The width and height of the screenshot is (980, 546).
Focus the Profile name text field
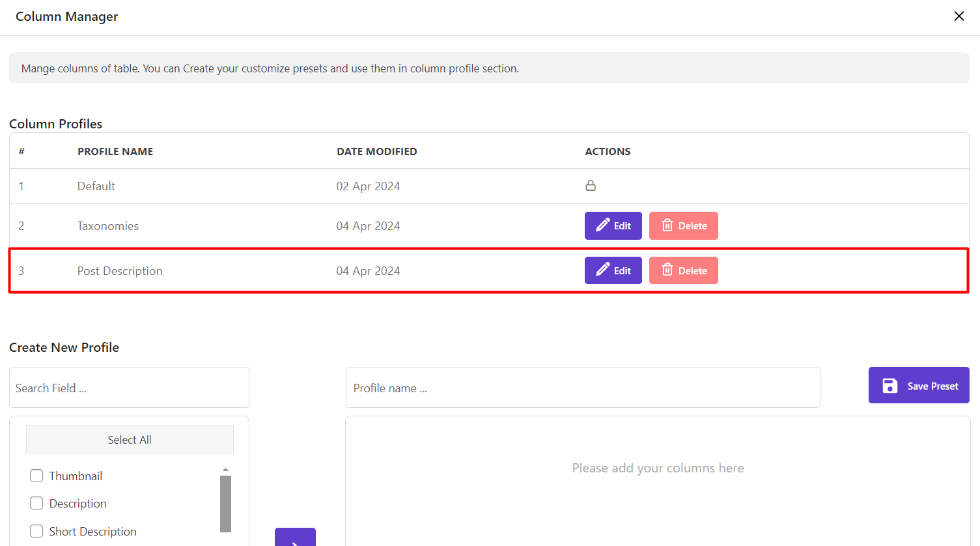pyautogui.click(x=582, y=388)
